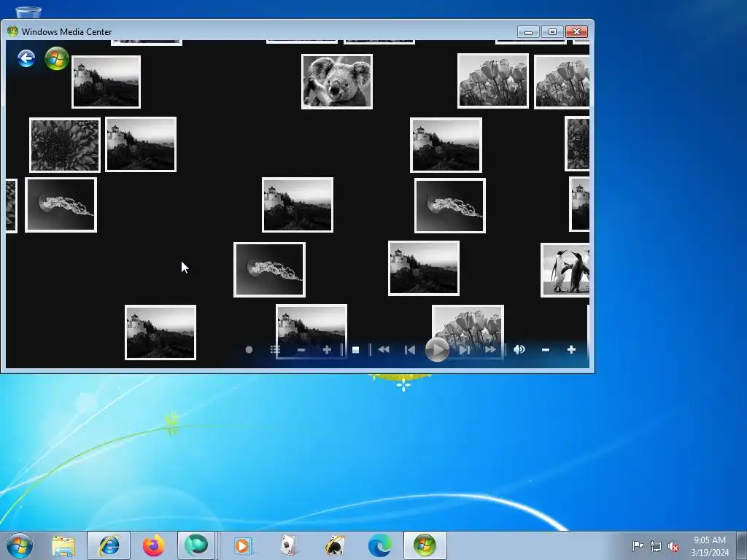Switch to Internet Explorer in the taskbar
Screen dimensions: 747x560
(x=108, y=545)
